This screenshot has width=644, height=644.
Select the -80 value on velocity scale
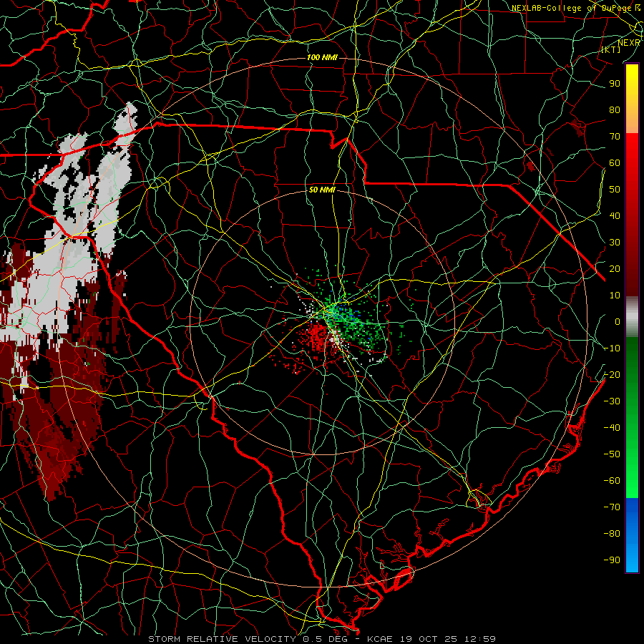tap(612, 534)
